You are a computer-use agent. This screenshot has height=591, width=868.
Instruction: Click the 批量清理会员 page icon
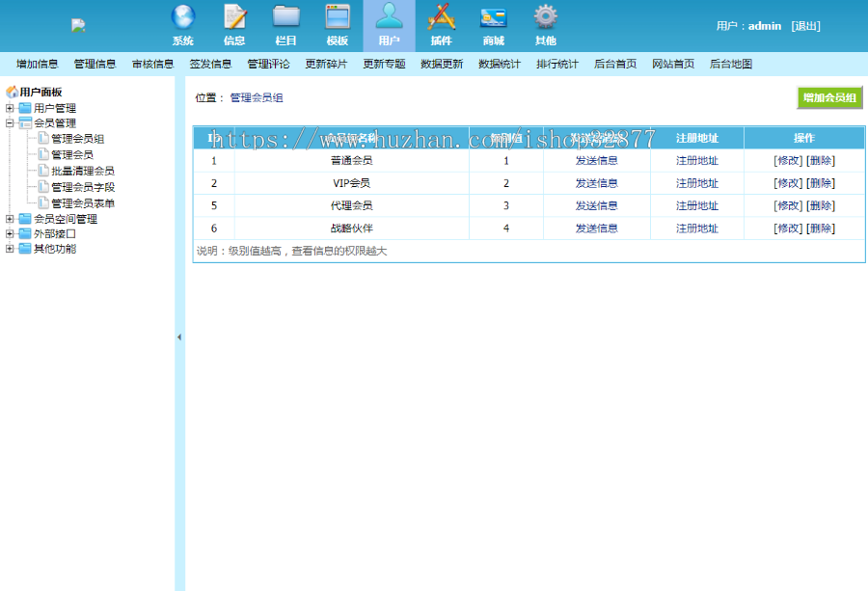point(43,171)
